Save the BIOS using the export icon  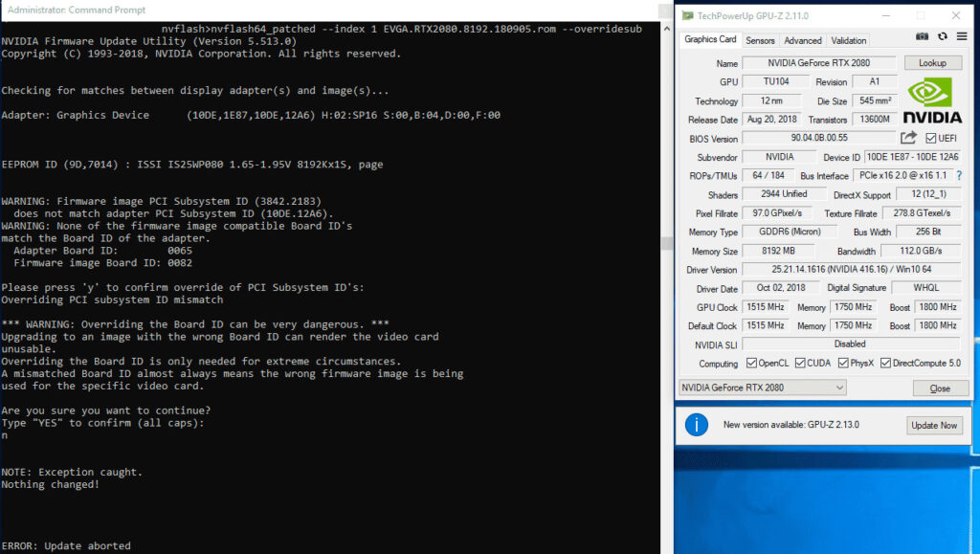908,138
